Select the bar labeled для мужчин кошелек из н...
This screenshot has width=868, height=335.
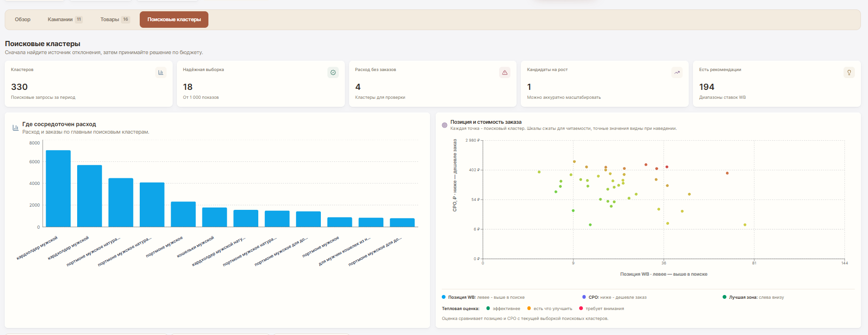click(x=371, y=223)
